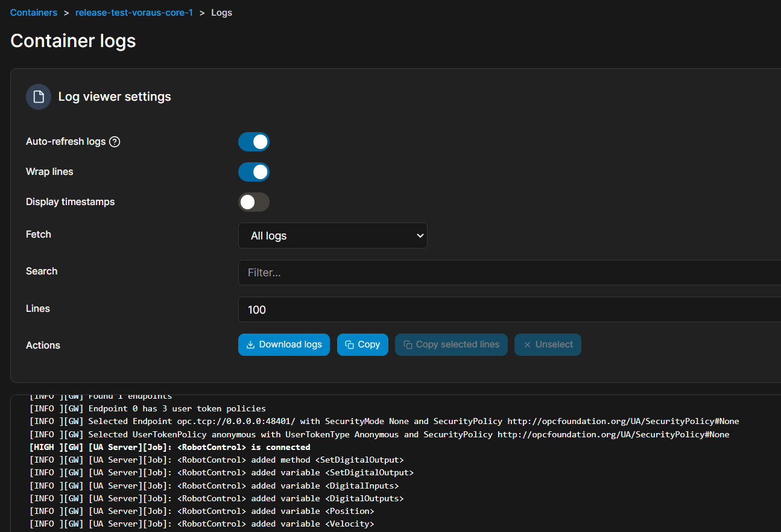Enable the Display timestamps toggle
The height and width of the screenshot is (532, 781).
254,202
